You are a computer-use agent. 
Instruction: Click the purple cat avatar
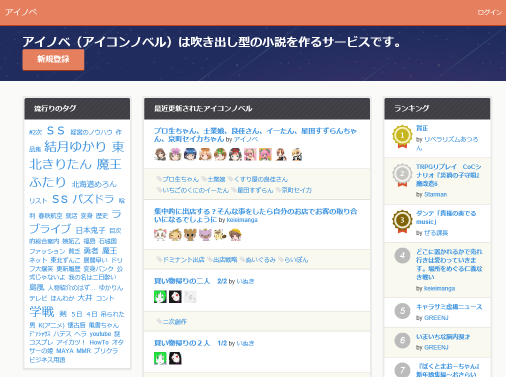205,235
